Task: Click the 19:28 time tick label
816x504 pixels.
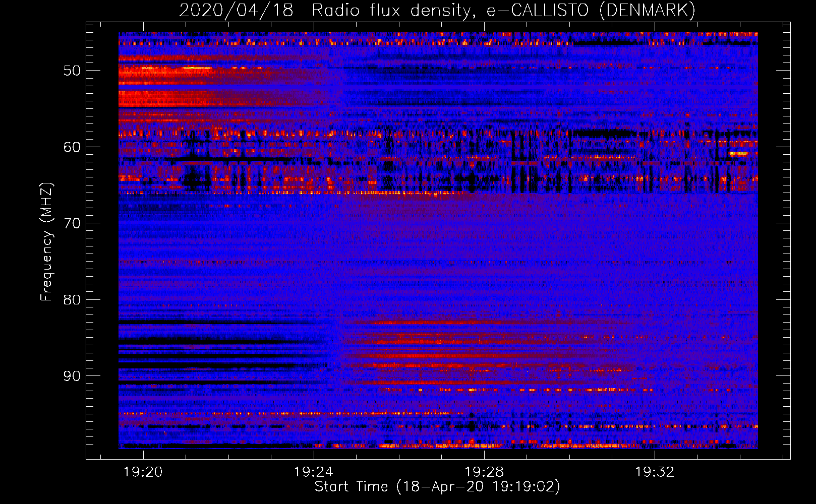Action: tap(484, 472)
